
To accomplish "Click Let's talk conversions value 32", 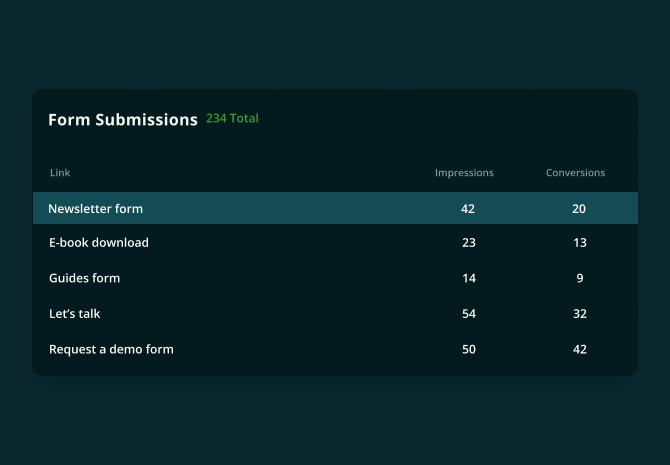I will tap(580, 314).
